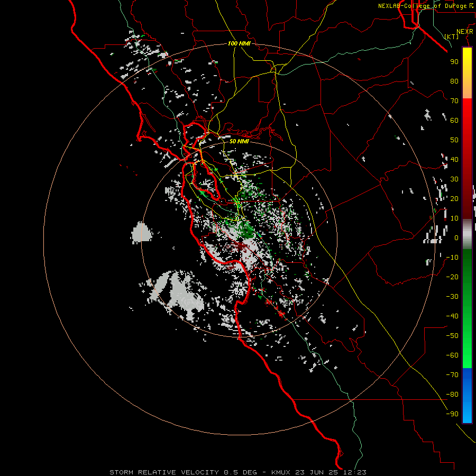Select the positive 50 scale value
Image resolution: width=476 pixels, height=476 pixels.
pyautogui.click(x=454, y=140)
